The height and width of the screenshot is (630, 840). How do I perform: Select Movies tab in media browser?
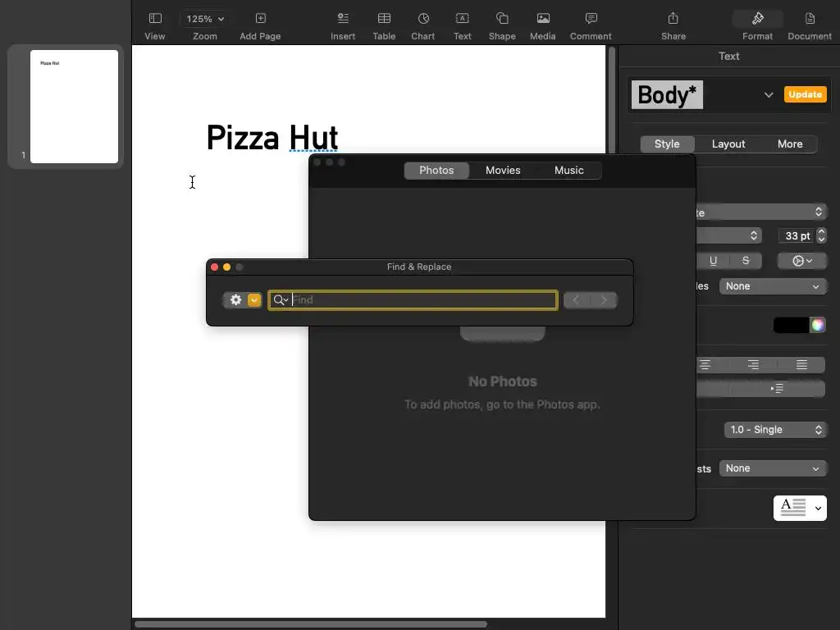click(503, 171)
